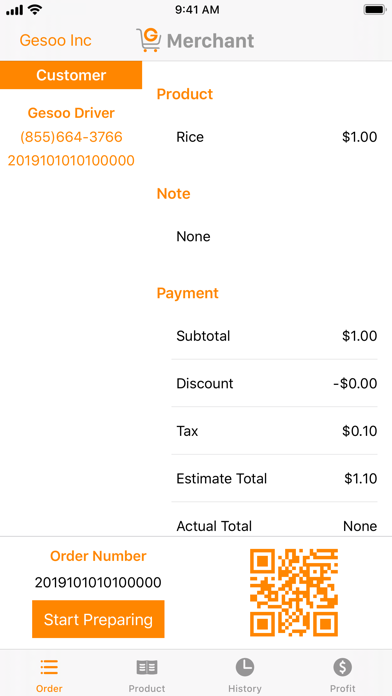Open the Profit dollar icon
Screen dimensions: 392x696
(x=343, y=667)
